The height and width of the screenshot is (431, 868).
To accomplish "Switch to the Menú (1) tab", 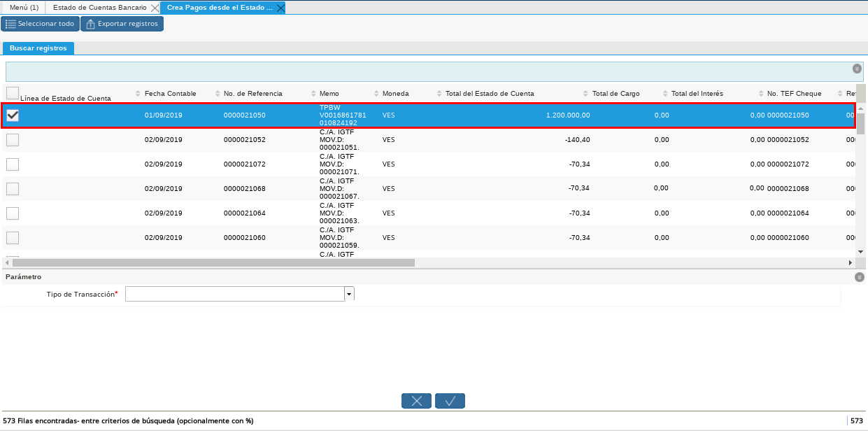I will pyautogui.click(x=24, y=8).
